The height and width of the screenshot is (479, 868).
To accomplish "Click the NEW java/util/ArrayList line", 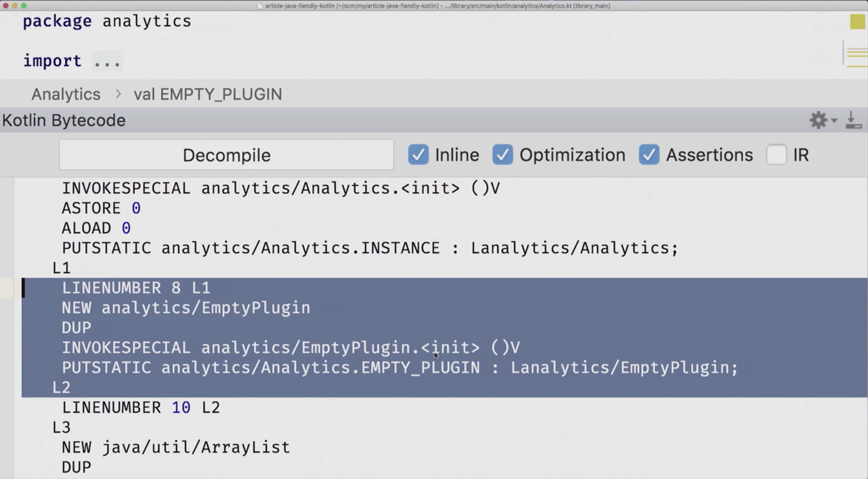I will (176, 448).
